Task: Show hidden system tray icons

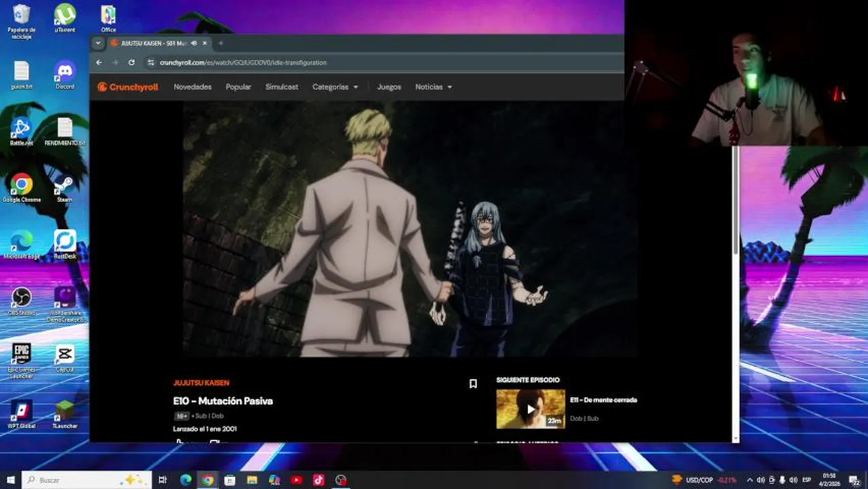Action: click(x=750, y=480)
